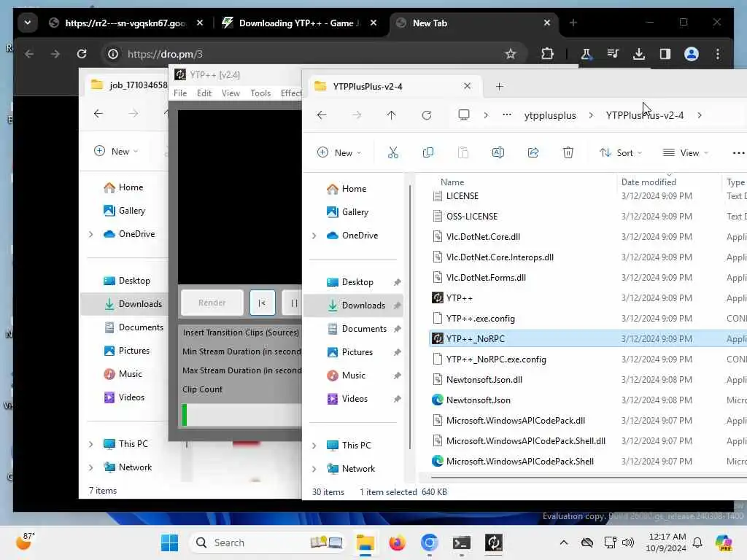Switch to YTP++ app in taskbar
The image size is (747, 560).
pos(494,542)
